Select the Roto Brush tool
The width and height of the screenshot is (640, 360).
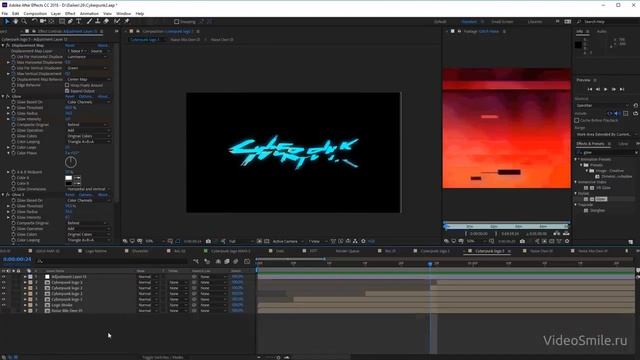point(117,21)
